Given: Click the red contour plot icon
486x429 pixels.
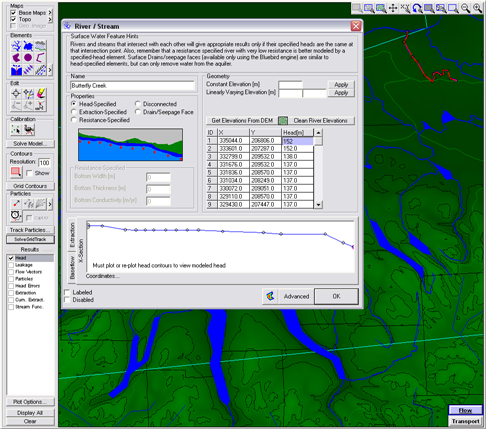Looking at the screenshot, I should (16, 172).
